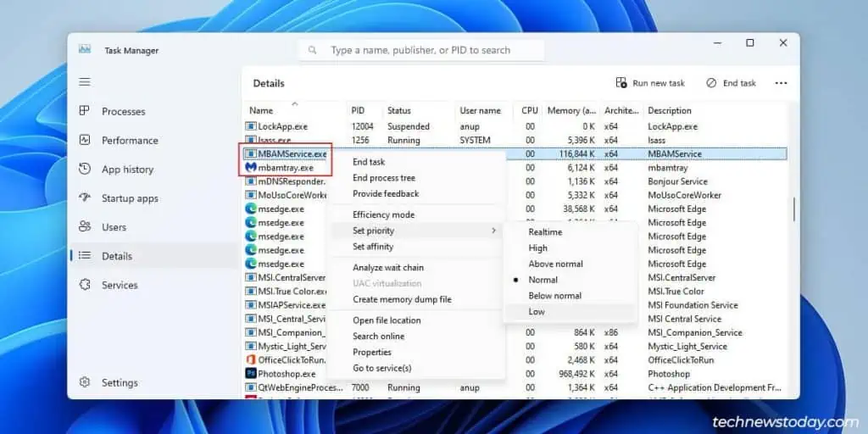Click the process list vertical scrollbar
This screenshot has height=434, width=868.
tap(793, 209)
